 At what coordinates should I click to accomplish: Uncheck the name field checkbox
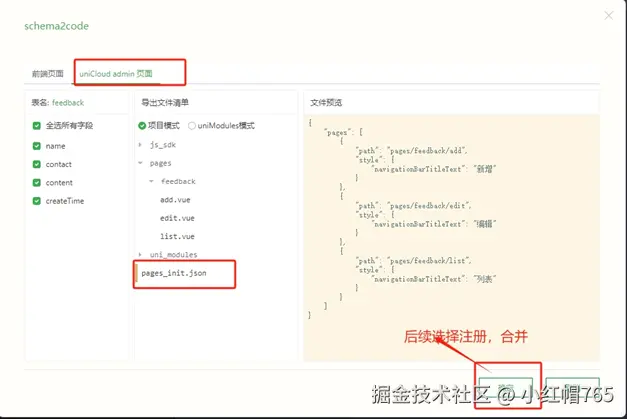(36, 146)
